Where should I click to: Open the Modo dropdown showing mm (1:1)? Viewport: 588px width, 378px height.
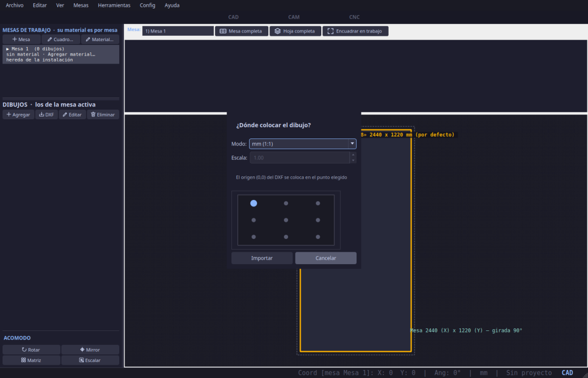[x=303, y=144]
